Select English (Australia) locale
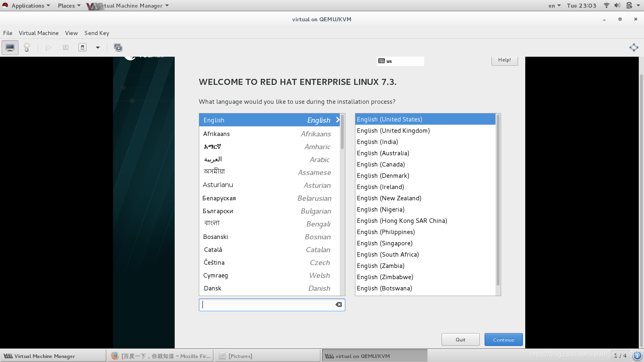Image resolution: width=644 pixels, height=362 pixels. (x=425, y=153)
